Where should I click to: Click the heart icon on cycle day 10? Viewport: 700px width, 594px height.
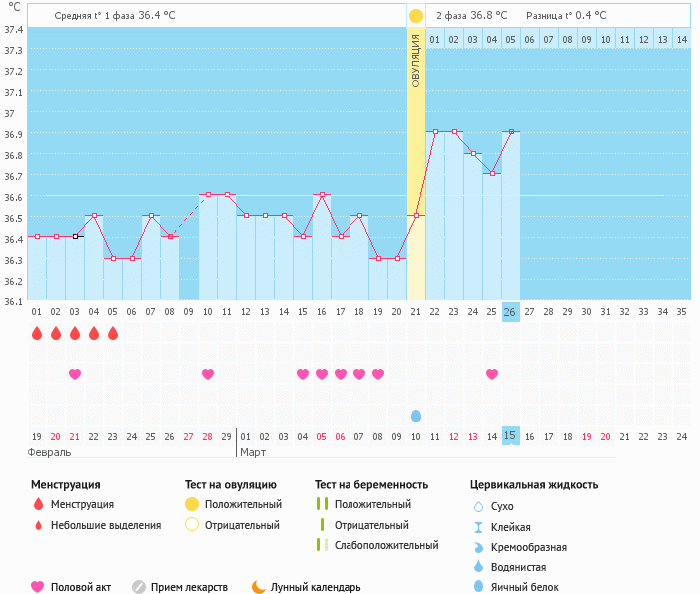click(208, 374)
